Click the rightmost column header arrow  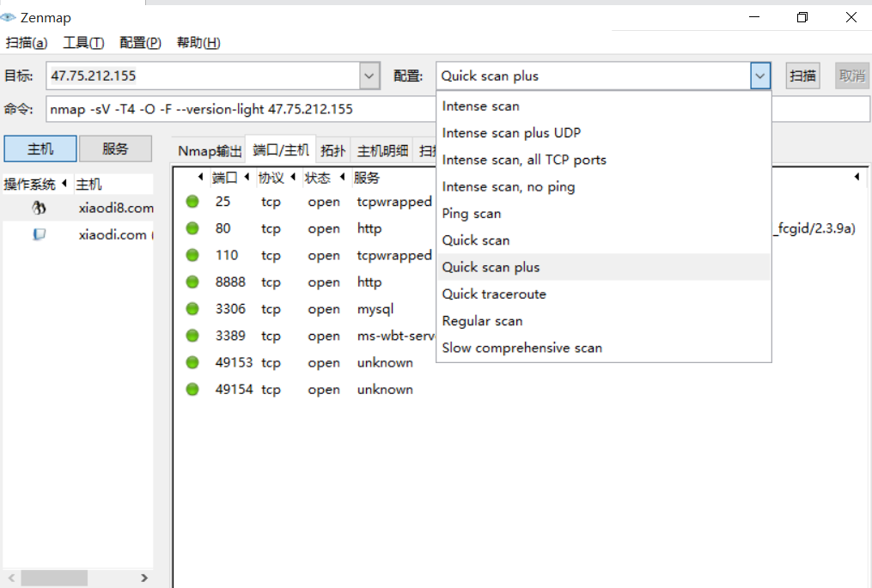857,177
